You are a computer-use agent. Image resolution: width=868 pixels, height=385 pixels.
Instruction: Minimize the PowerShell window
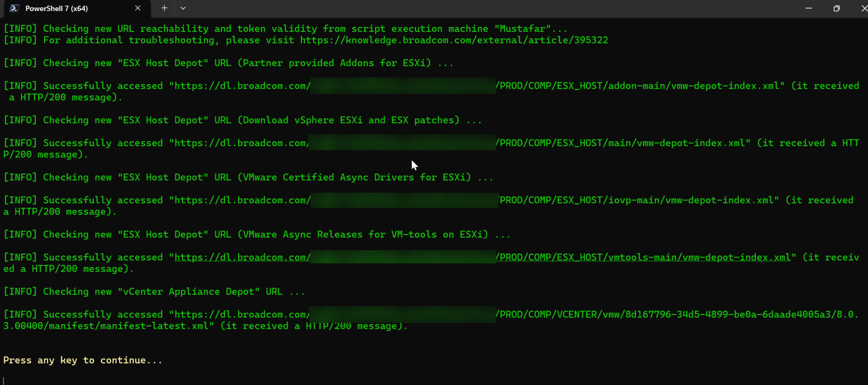click(808, 8)
